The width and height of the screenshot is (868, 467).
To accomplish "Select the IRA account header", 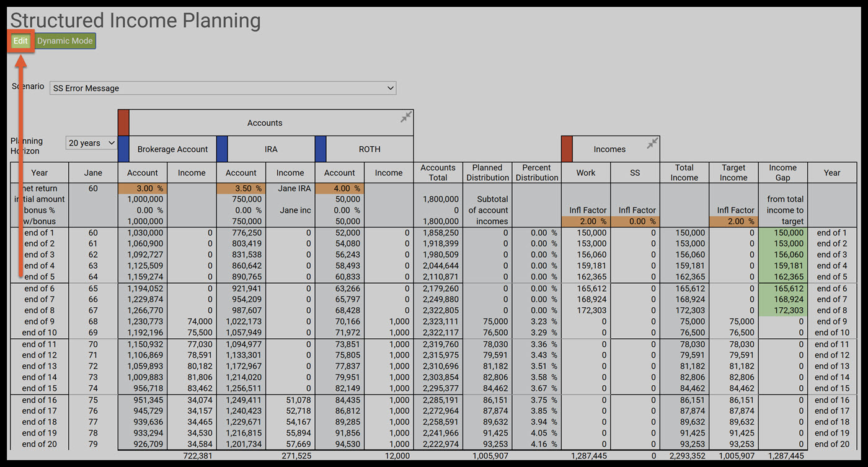I will click(x=271, y=149).
